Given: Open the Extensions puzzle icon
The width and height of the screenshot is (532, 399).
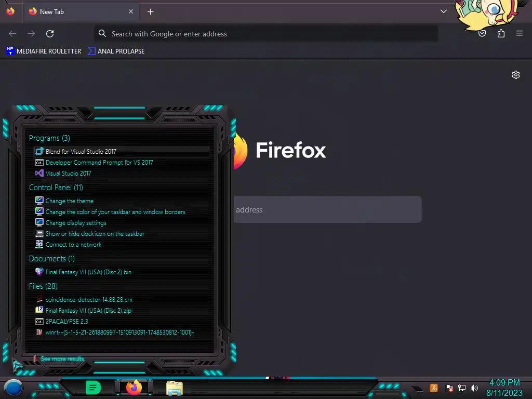Looking at the screenshot, I should pyautogui.click(x=501, y=33).
